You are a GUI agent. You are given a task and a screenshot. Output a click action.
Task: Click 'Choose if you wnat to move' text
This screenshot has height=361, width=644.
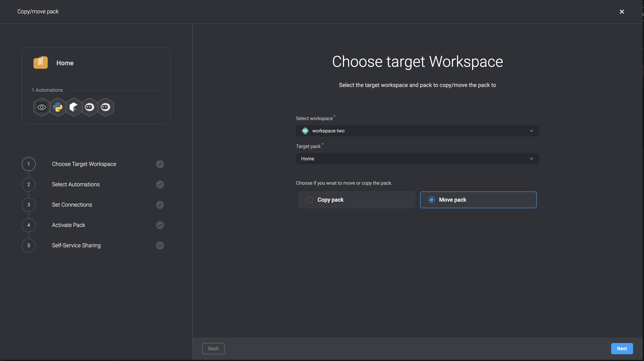click(344, 183)
